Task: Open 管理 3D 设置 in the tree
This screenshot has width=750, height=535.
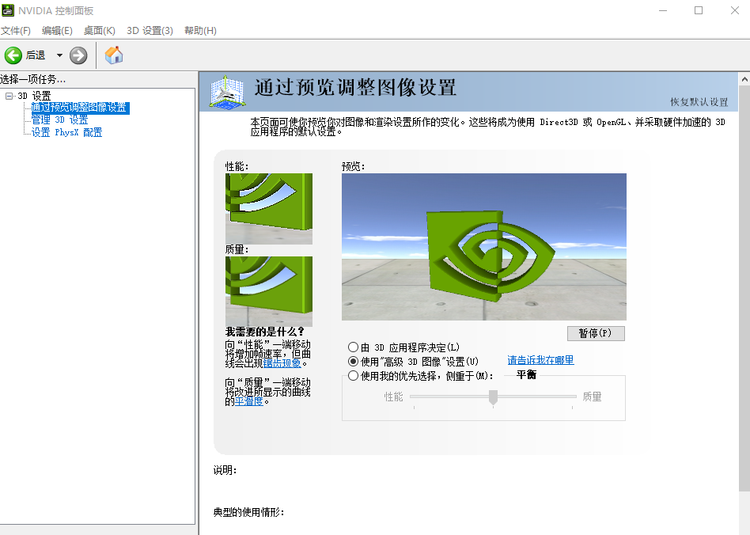Action: (x=60, y=120)
